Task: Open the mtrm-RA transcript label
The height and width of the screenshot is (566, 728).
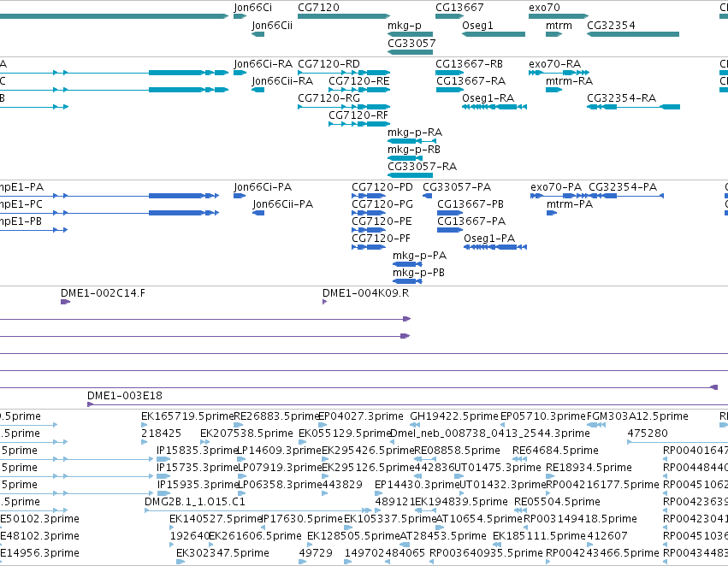Action: (x=569, y=81)
